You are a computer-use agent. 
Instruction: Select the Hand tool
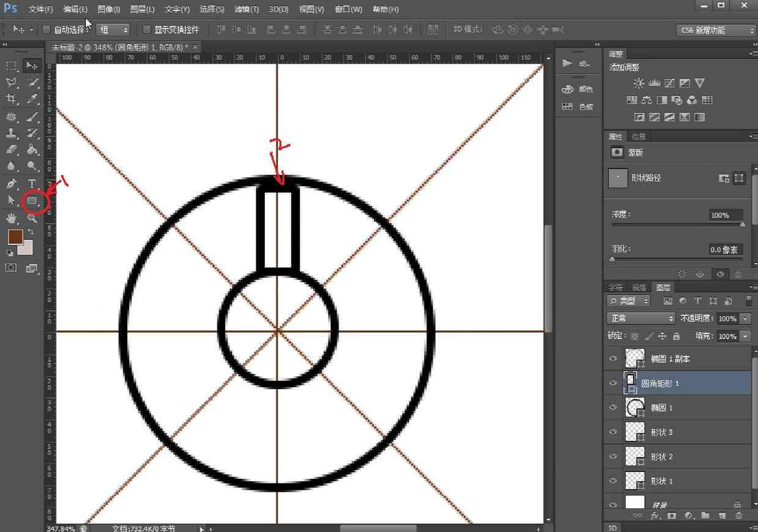12,217
